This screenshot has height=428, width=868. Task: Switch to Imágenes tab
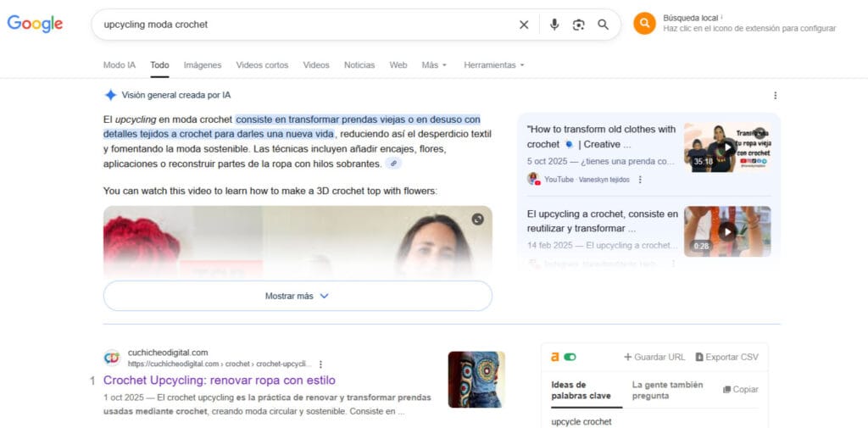tap(203, 64)
